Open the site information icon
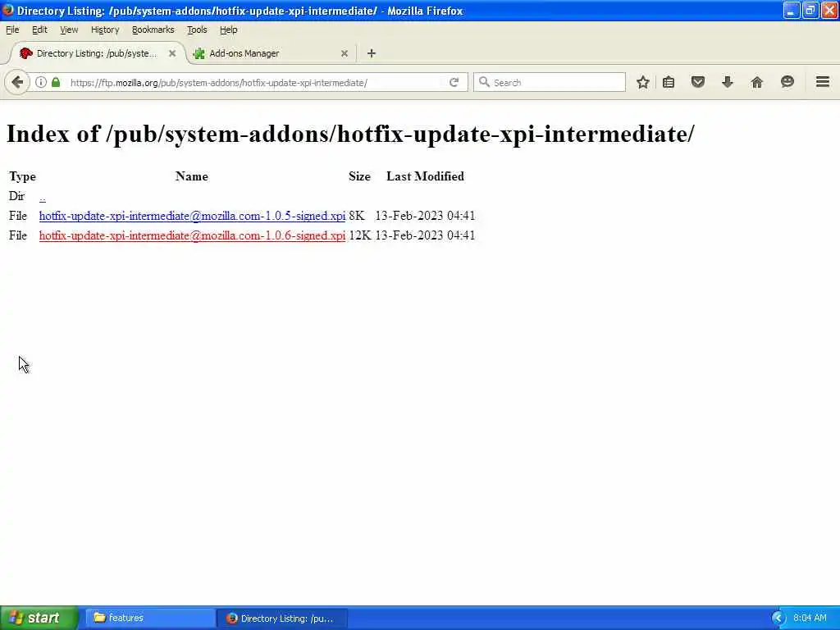The height and width of the screenshot is (630, 840). 41,82
